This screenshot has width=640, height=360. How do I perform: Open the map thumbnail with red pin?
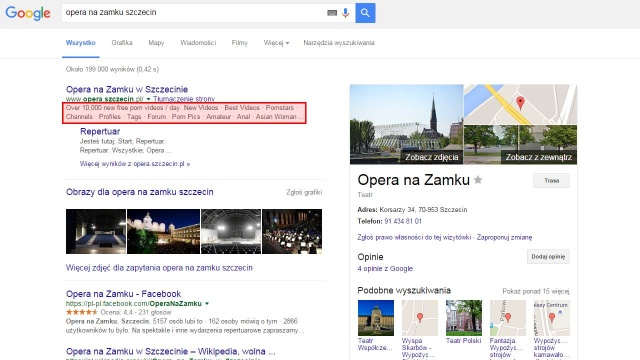coord(520,104)
